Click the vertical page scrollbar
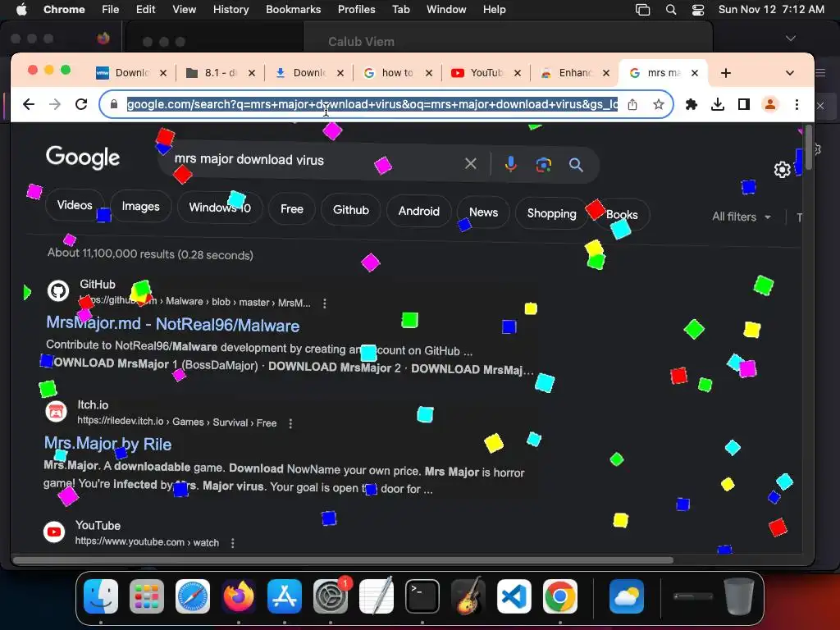 [808, 148]
